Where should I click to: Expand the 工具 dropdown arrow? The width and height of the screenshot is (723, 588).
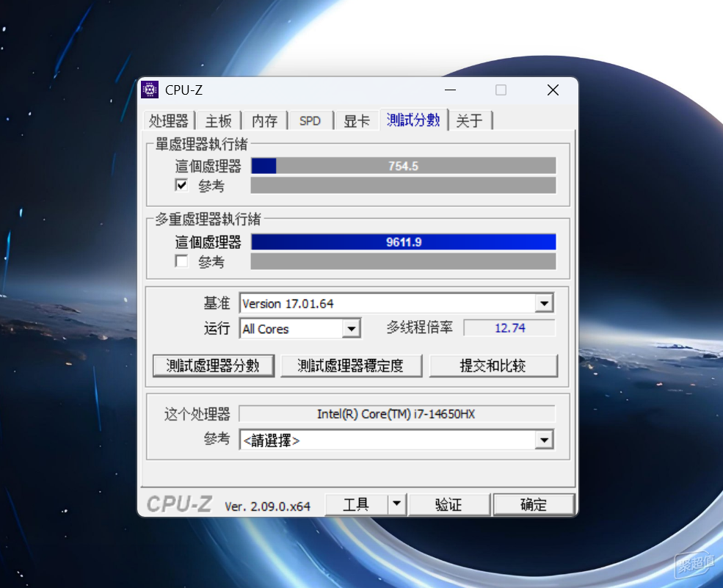396,504
